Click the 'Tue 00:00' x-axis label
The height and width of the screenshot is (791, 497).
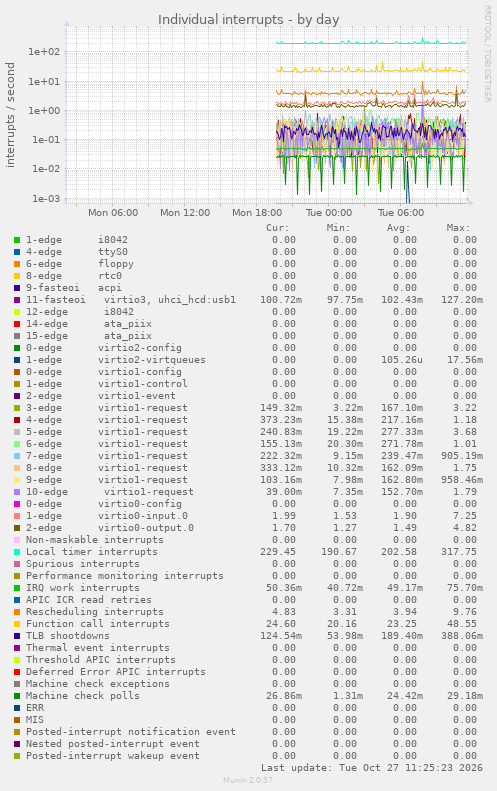point(329,213)
